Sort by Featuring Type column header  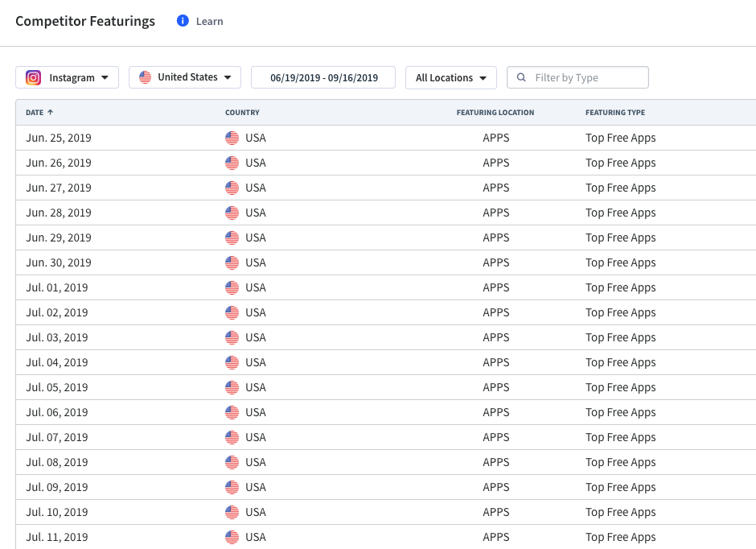615,113
